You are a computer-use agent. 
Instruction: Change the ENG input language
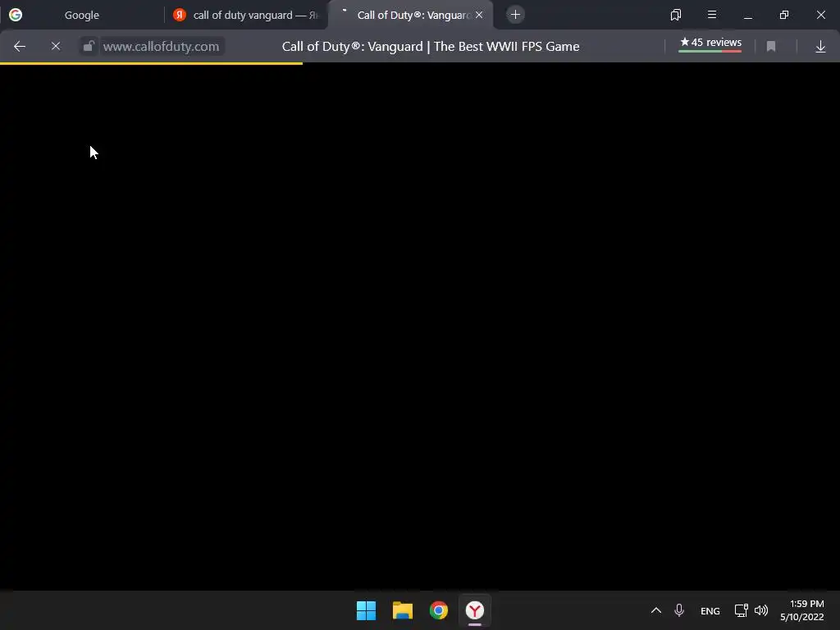[710, 611]
